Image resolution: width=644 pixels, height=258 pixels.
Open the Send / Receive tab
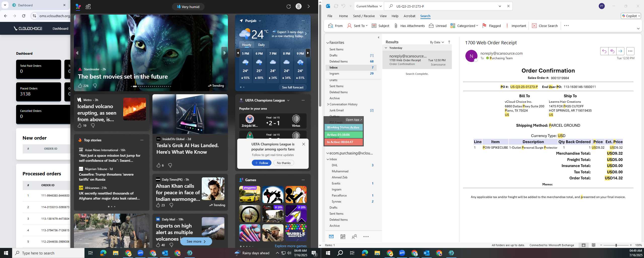pyautogui.click(x=364, y=16)
